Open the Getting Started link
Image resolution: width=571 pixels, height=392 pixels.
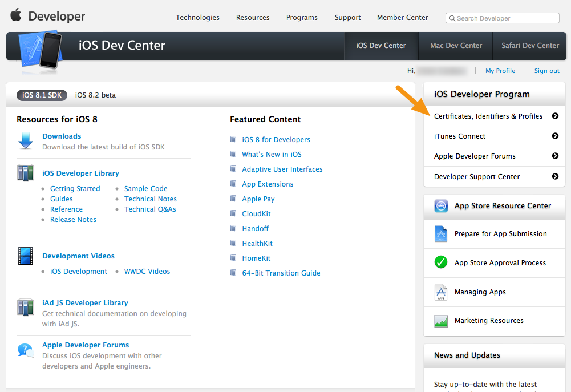coord(75,189)
